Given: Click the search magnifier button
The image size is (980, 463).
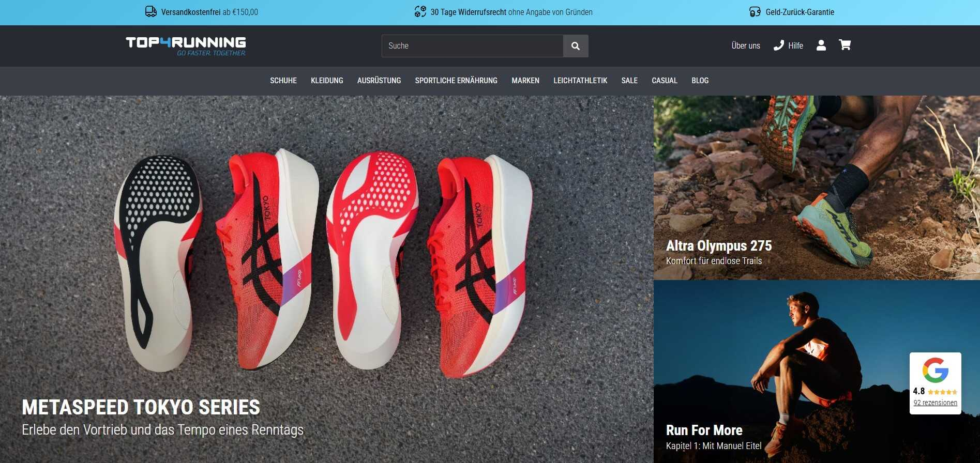Looking at the screenshot, I should coord(576,46).
